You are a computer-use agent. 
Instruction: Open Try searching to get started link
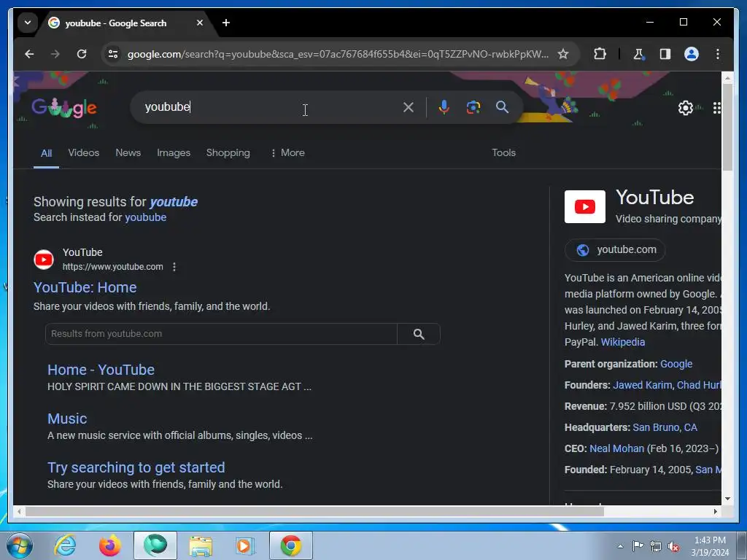pyautogui.click(x=136, y=467)
